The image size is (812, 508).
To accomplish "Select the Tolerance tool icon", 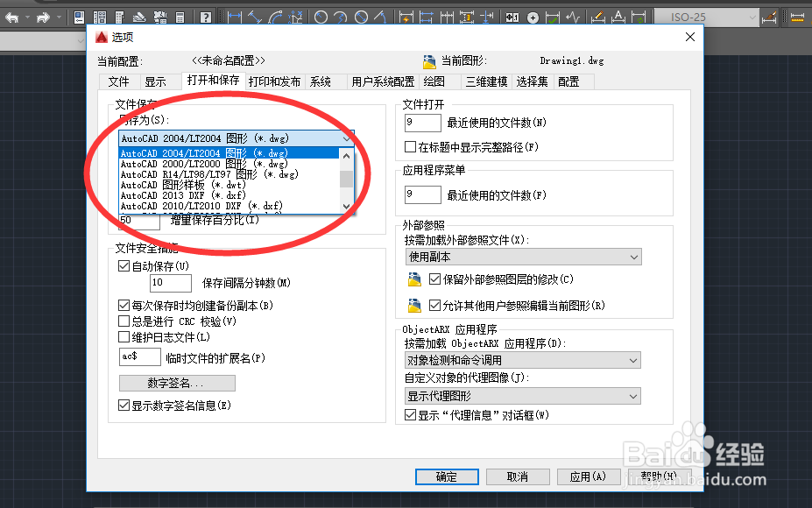I will pyautogui.click(x=512, y=18).
